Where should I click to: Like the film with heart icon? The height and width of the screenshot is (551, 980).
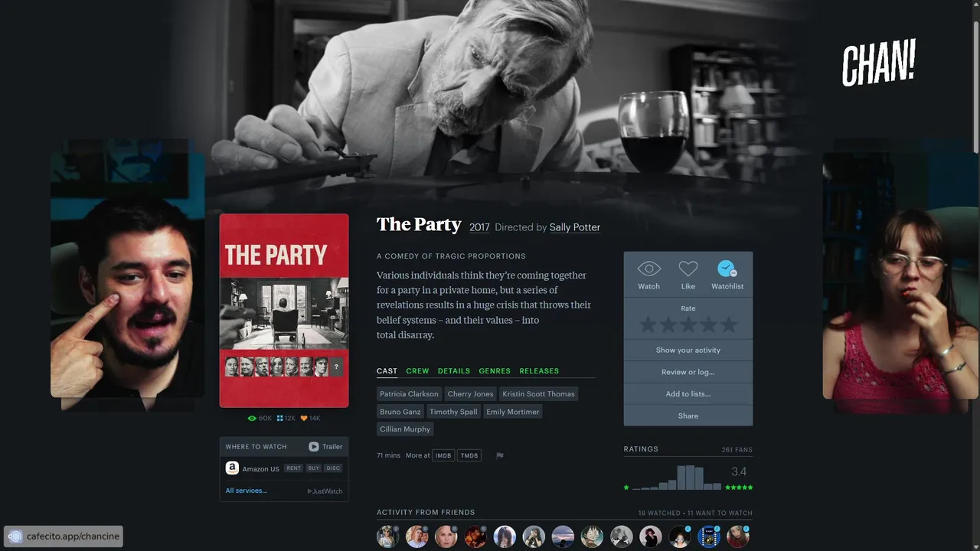(x=688, y=269)
